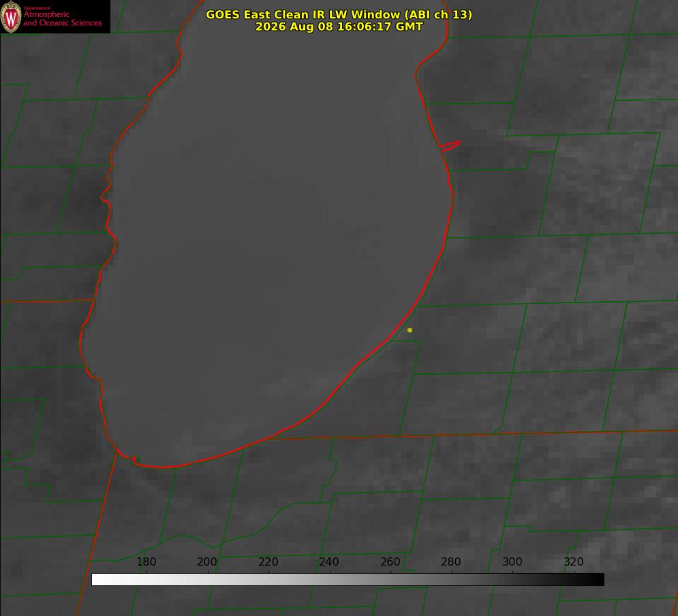Click the 180 label on colorbar
Screen dimensions: 678x616
click(x=146, y=561)
